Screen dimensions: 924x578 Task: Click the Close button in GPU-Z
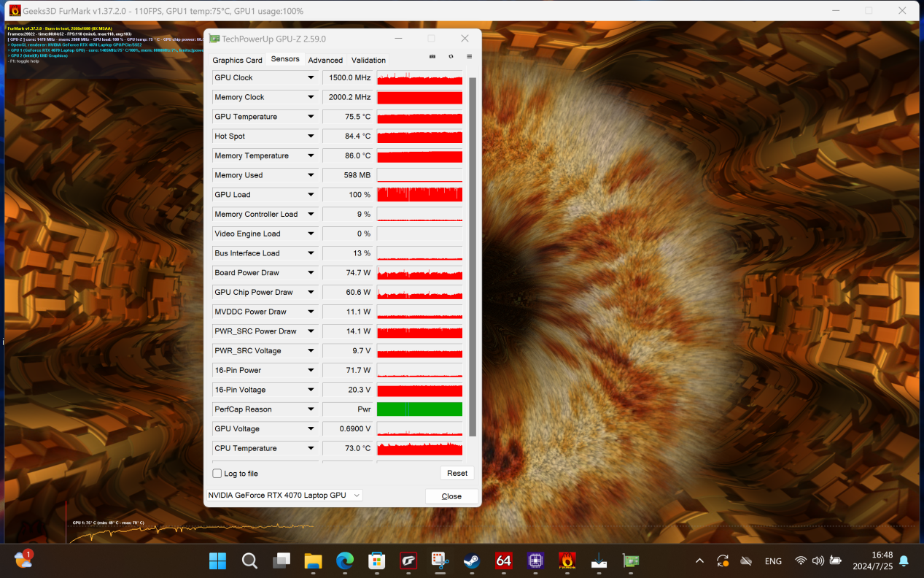pos(451,496)
